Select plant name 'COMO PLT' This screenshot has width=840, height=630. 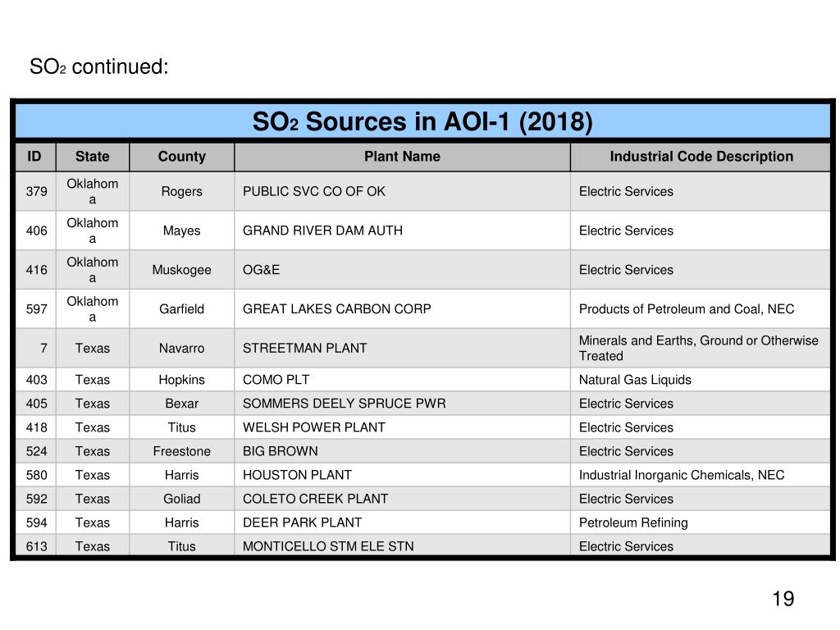276,380
